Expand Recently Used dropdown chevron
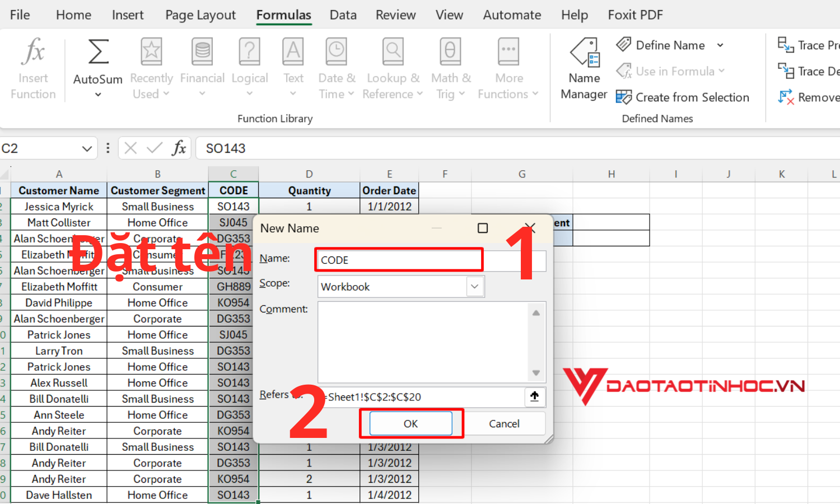Image resolution: width=840 pixels, height=504 pixels. coord(166,94)
